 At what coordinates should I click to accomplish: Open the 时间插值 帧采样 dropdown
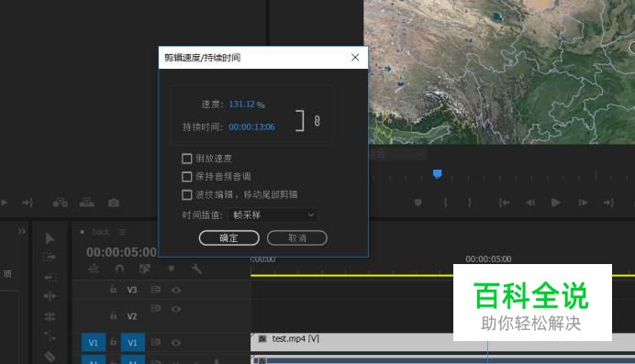coord(273,215)
